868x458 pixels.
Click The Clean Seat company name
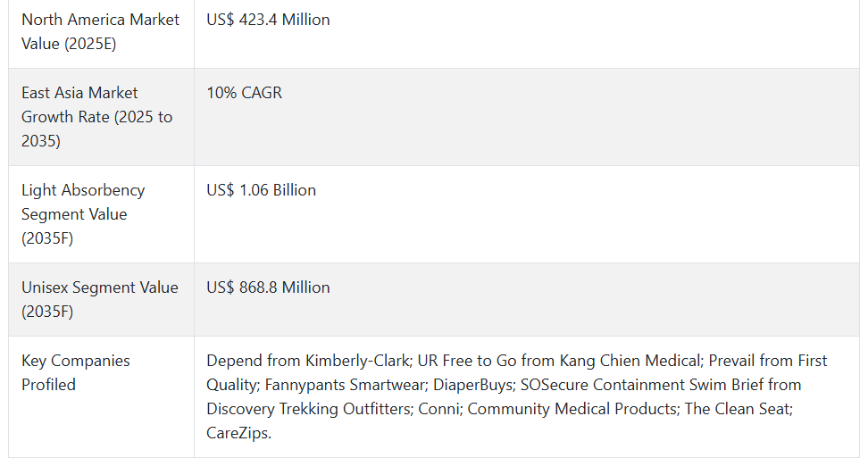(x=738, y=409)
